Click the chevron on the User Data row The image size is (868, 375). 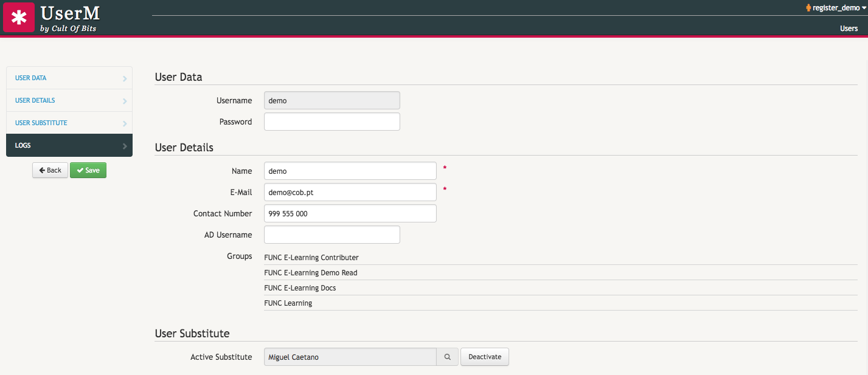(124, 78)
